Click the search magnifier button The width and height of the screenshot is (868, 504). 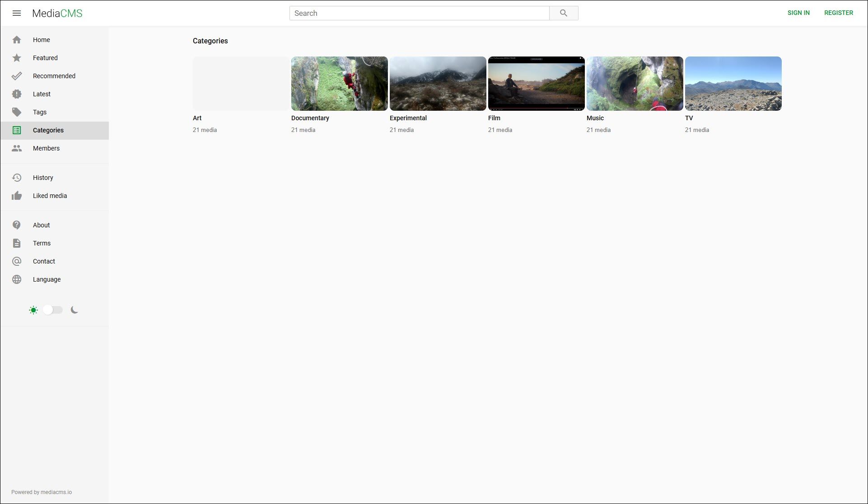563,13
